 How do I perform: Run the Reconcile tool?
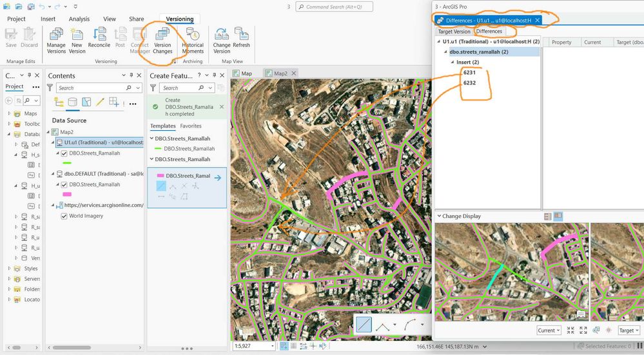pos(99,38)
